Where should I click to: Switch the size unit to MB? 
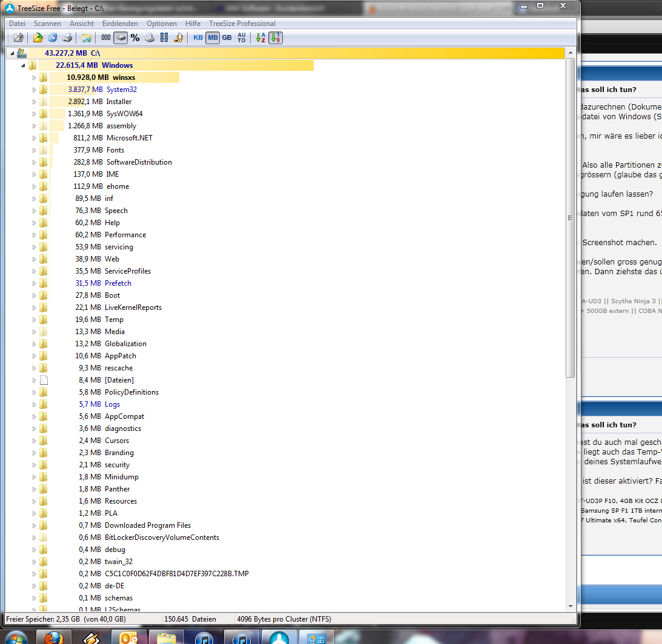[213, 38]
